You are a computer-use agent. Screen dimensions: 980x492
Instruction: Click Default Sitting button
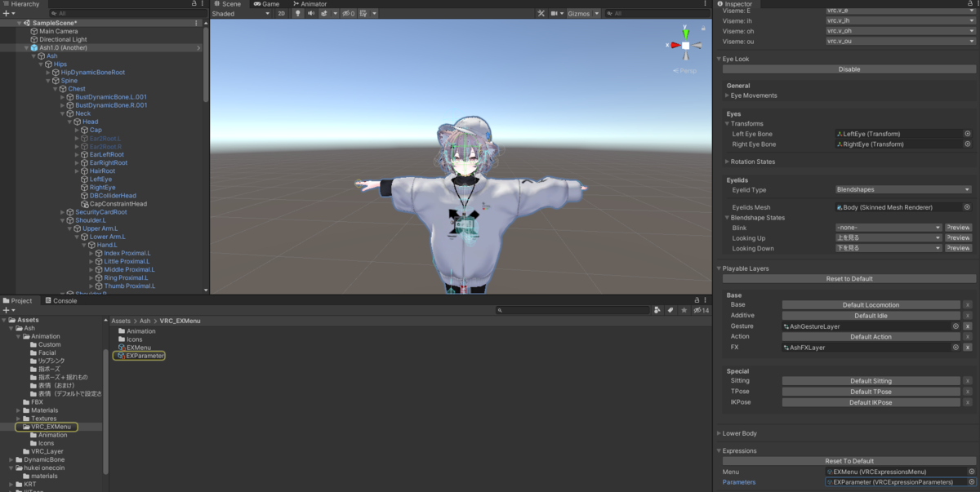click(871, 381)
